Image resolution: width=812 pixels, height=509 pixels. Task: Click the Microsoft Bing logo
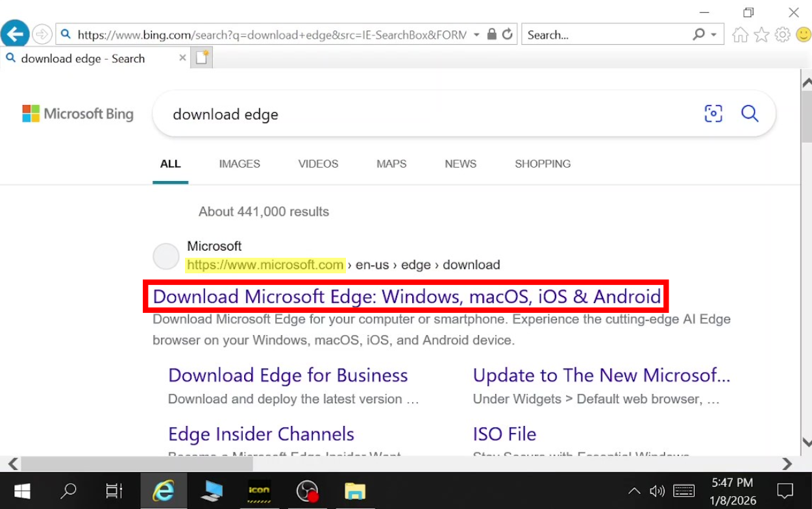pyautogui.click(x=78, y=114)
